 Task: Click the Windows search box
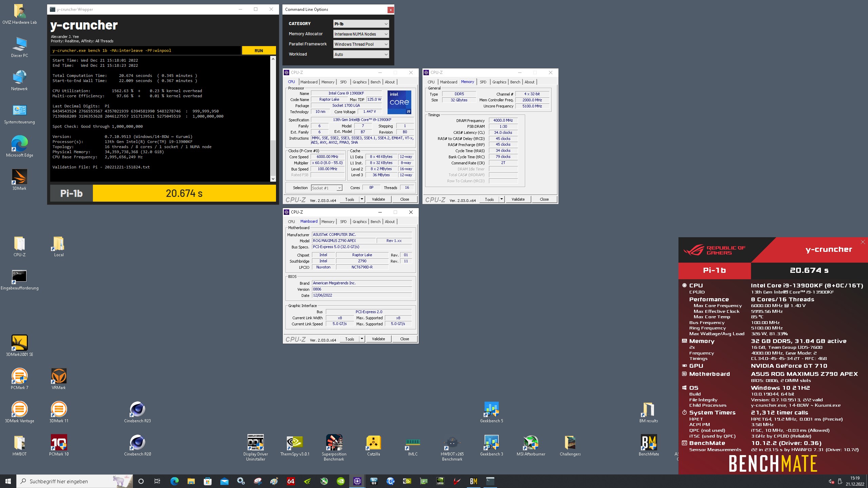coord(75,481)
